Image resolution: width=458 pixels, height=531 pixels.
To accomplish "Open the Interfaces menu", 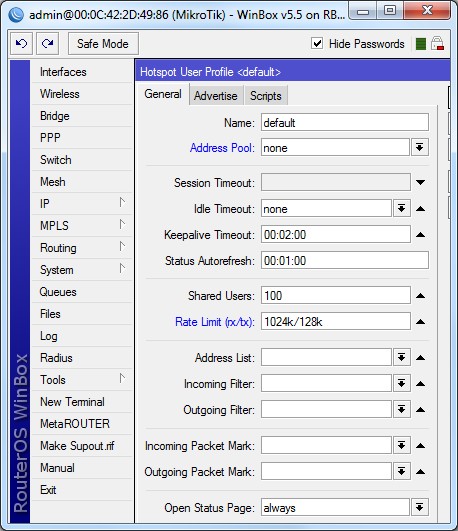I will coord(81,72).
